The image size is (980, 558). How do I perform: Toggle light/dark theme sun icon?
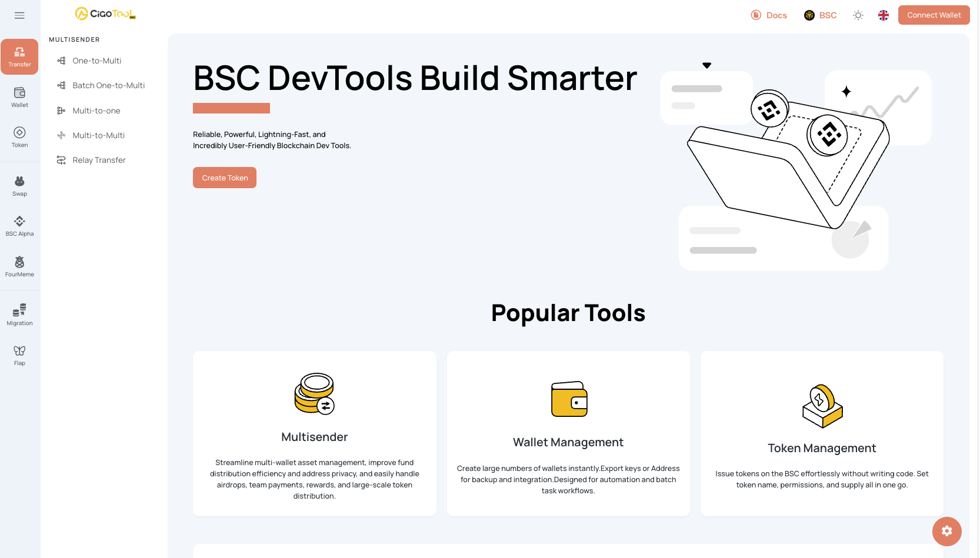pos(858,15)
